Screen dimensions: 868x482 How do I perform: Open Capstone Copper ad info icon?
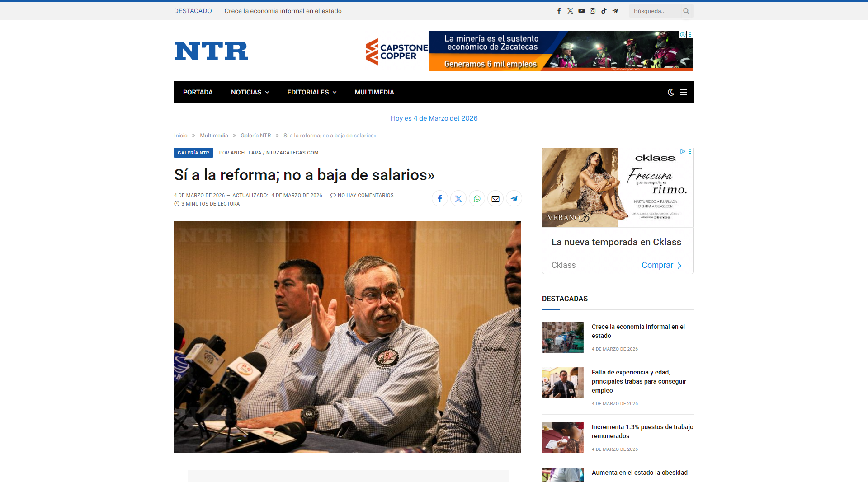(x=683, y=34)
